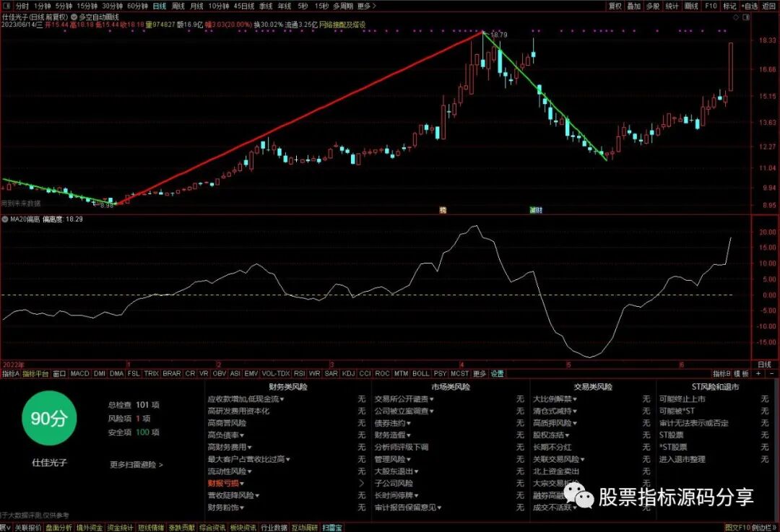This screenshot has height=532, width=780.
Task: Expand the 大比例解禁 item
Action: coord(555,398)
